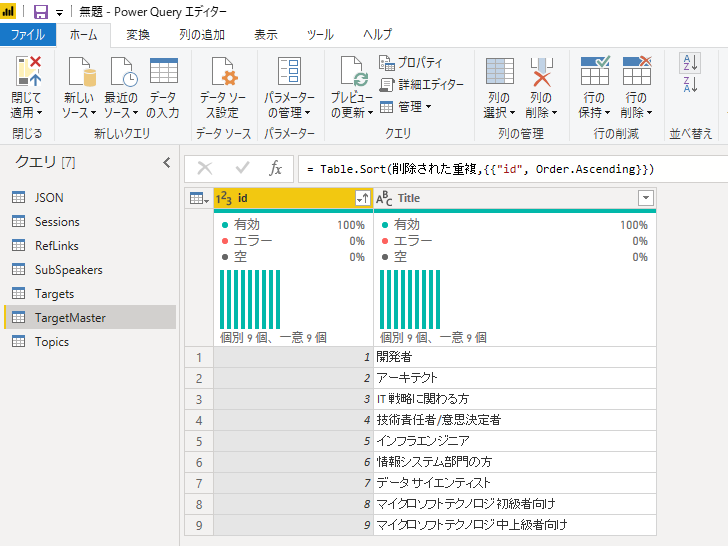Open the Title column filter dropdown
This screenshot has width=728, height=546.
point(646,198)
